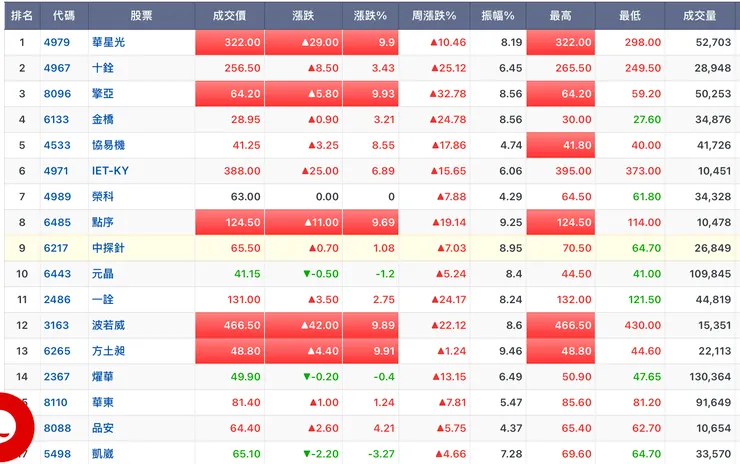This screenshot has height=464, width=740.
Task: Open stock code 6217 link
Action: point(56,248)
